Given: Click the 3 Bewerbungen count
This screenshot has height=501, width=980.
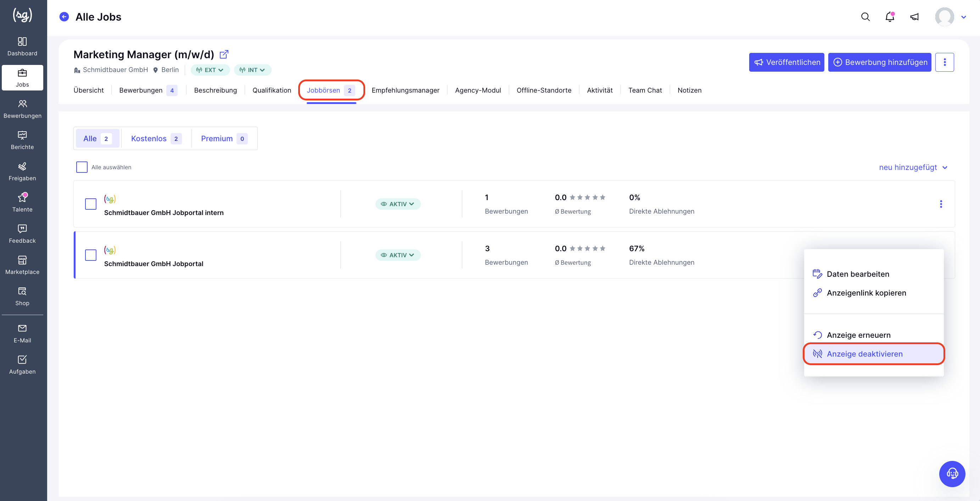Looking at the screenshot, I should pyautogui.click(x=487, y=248).
